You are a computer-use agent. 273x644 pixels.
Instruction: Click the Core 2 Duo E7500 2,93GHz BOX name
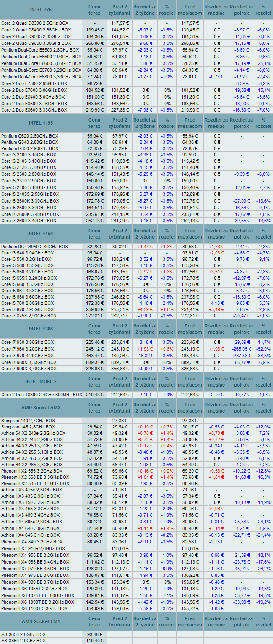pyautogui.click(x=34, y=83)
